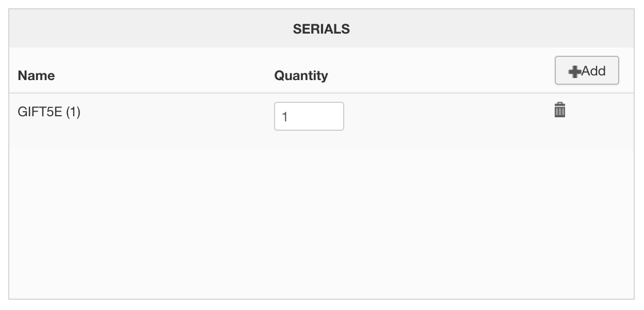The image size is (644, 310).
Task: Click the GIFT5E row between name and quantity
Action: 175,116
